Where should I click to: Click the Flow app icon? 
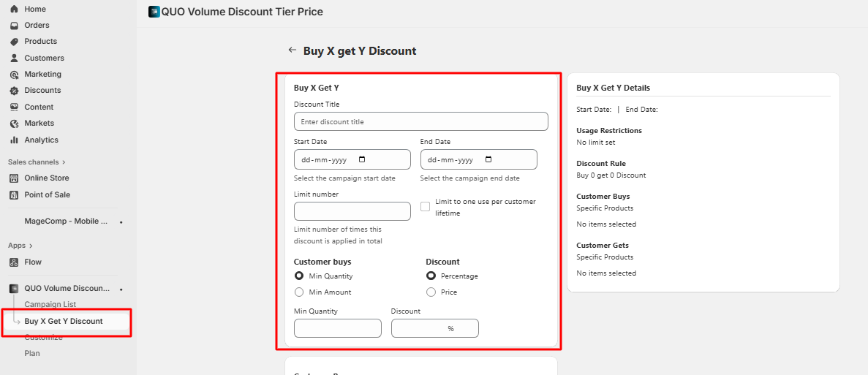point(14,262)
